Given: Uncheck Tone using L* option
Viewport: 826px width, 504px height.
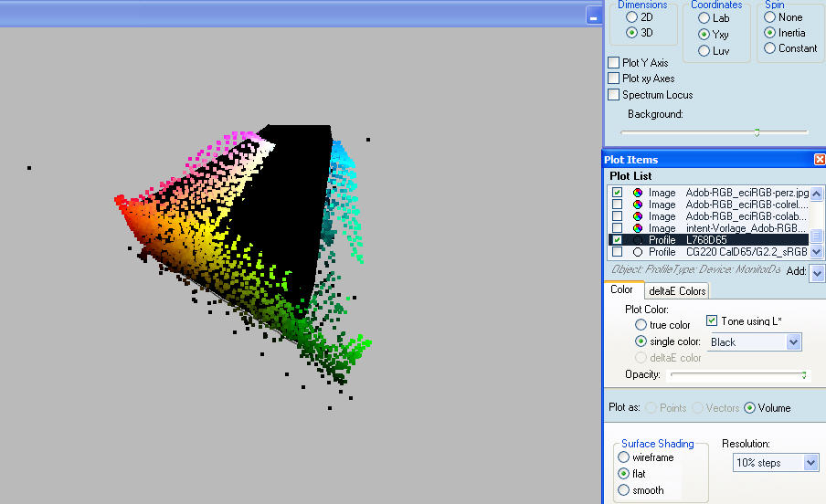Looking at the screenshot, I should coord(713,320).
